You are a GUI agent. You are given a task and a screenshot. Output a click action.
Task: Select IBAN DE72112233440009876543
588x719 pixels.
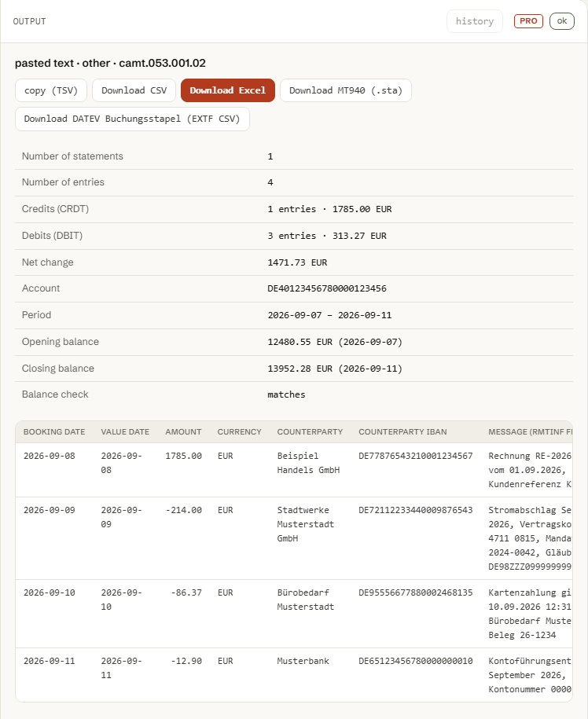416,510
